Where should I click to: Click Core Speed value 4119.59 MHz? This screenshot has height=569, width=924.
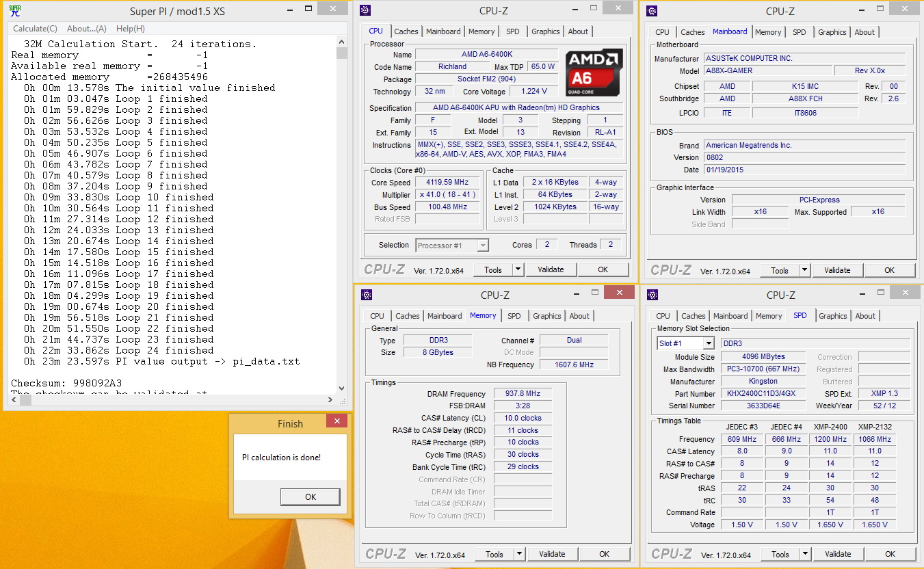[449, 183]
